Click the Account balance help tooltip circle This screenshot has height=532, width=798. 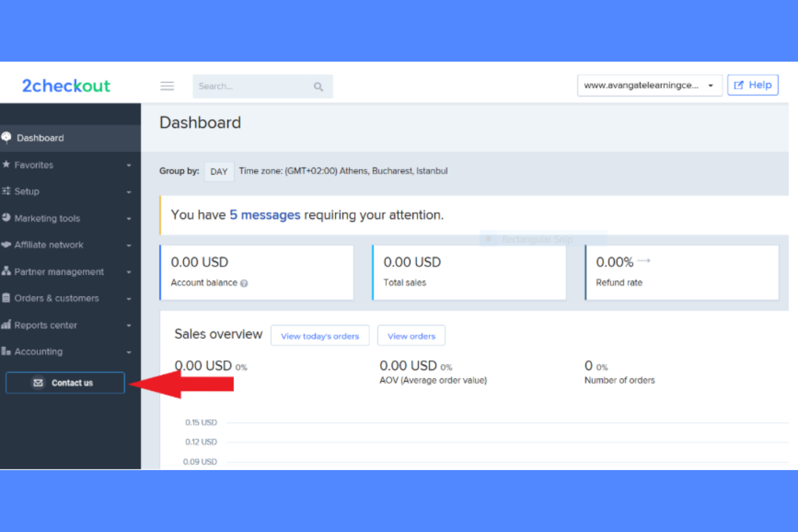[x=244, y=283]
